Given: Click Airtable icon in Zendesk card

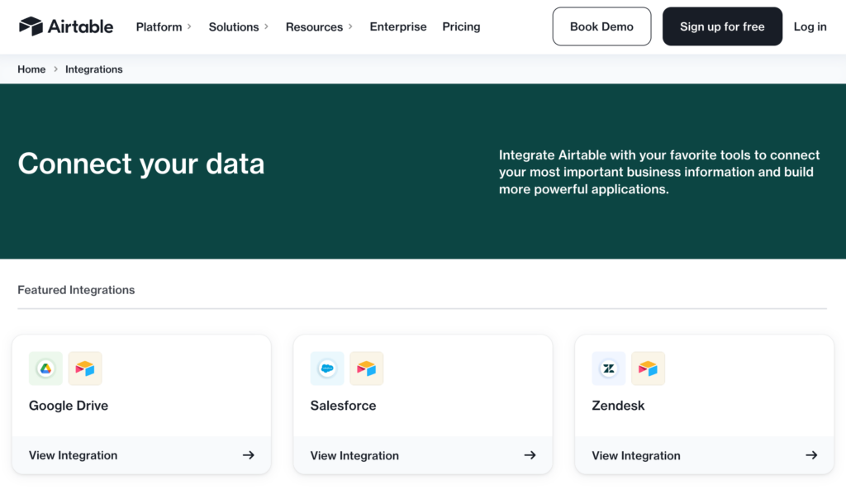Looking at the screenshot, I should [649, 368].
